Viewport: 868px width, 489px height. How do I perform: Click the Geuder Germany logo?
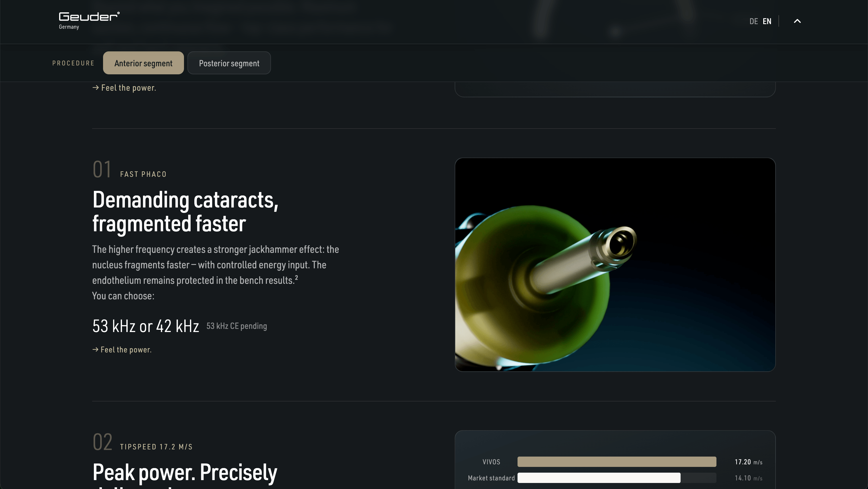pyautogui.click(x=89, y=21)
